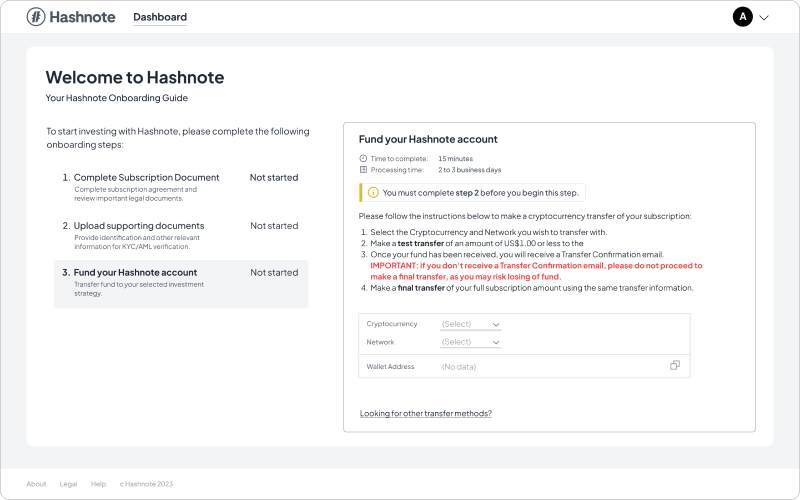Click Not started status for Fund account

pyautogui.click(x=274, y=272)
